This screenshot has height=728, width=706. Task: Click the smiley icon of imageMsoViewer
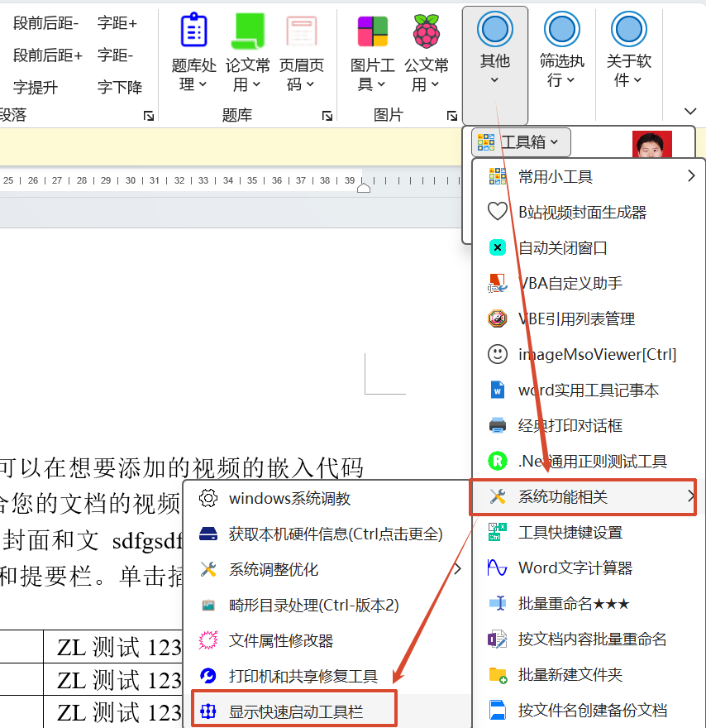pyautogui.click(x=498, y=354)
